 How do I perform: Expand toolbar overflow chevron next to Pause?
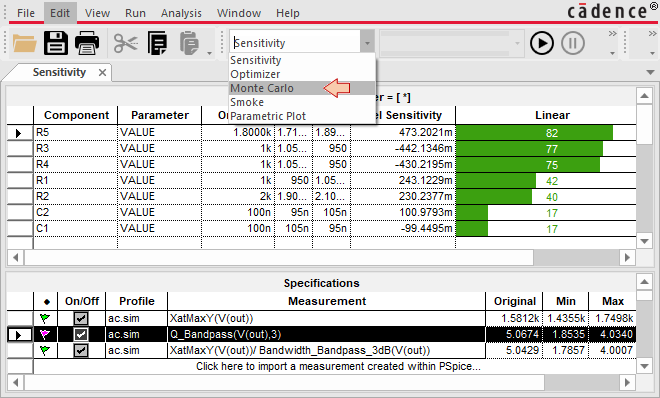612,34
